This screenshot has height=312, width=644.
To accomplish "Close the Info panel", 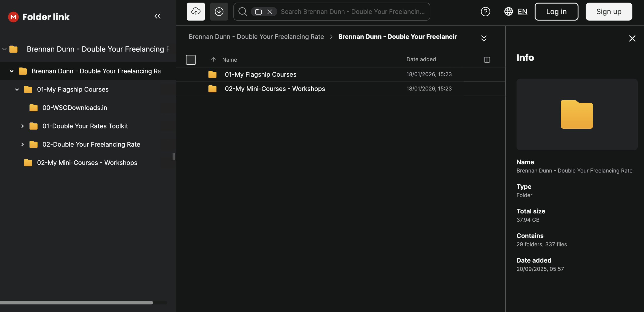I will pyautogui.click(x=632, y=38).
